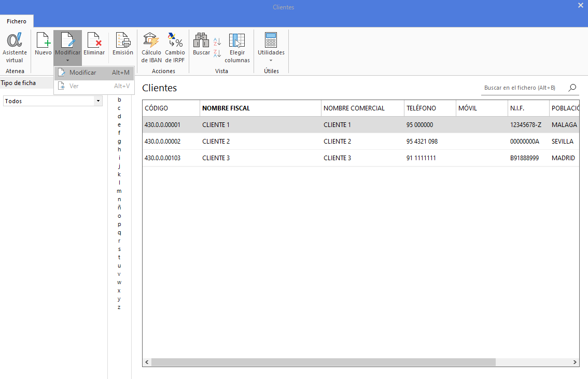The height and width of the screenshot is (379, 588).
Task: Close the Clientes window
Action: [x=581, y=5]
